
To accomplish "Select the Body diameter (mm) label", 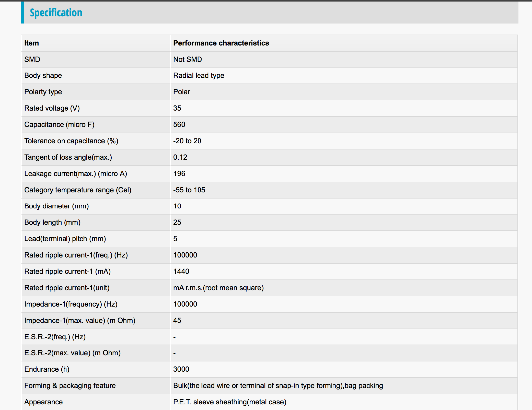I will click(x=57, y=206).
